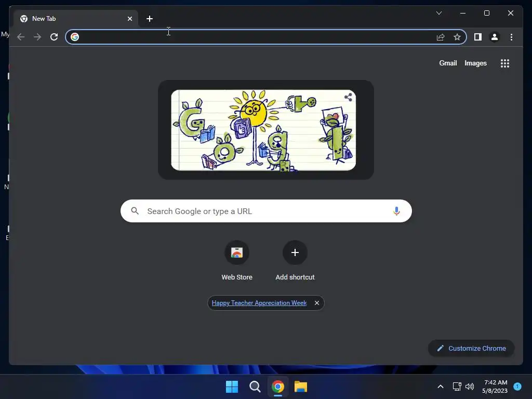Screen dimensions: 532x399
Task: Click the browser forward arrow
Action: click(x=37, y=37)
